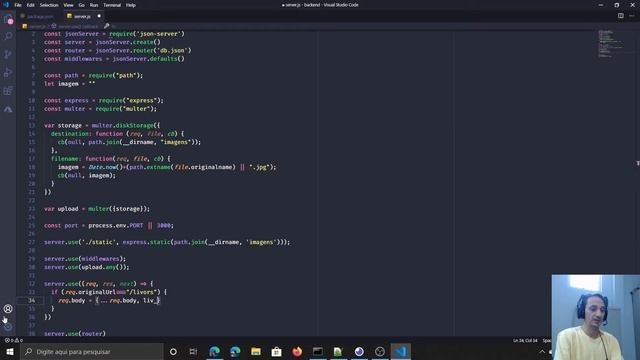Open the Accounts icon in activity bar
The width and height of the screenshot is (640, 360).
8,309
